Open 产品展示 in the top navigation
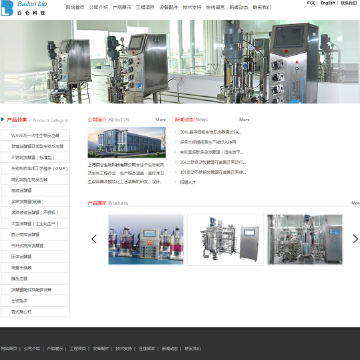 click(122, 7)
